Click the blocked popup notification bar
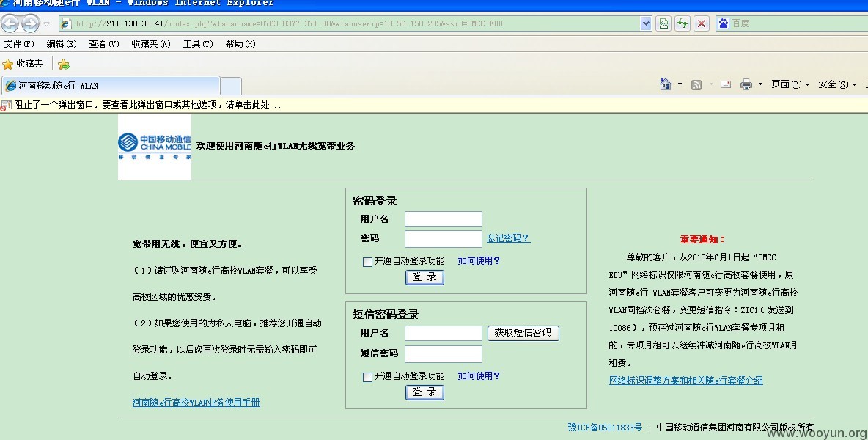 click(434, 105)
